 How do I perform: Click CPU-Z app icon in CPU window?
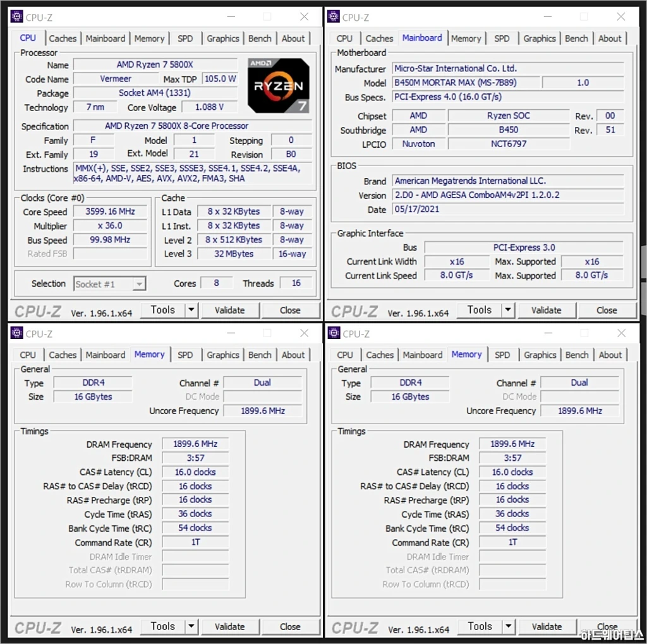click(16, 16)
